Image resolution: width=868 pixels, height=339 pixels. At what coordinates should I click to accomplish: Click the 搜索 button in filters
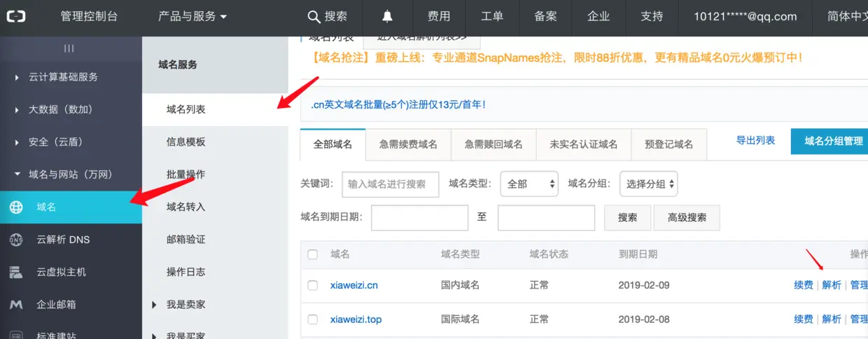click(628, 218)
